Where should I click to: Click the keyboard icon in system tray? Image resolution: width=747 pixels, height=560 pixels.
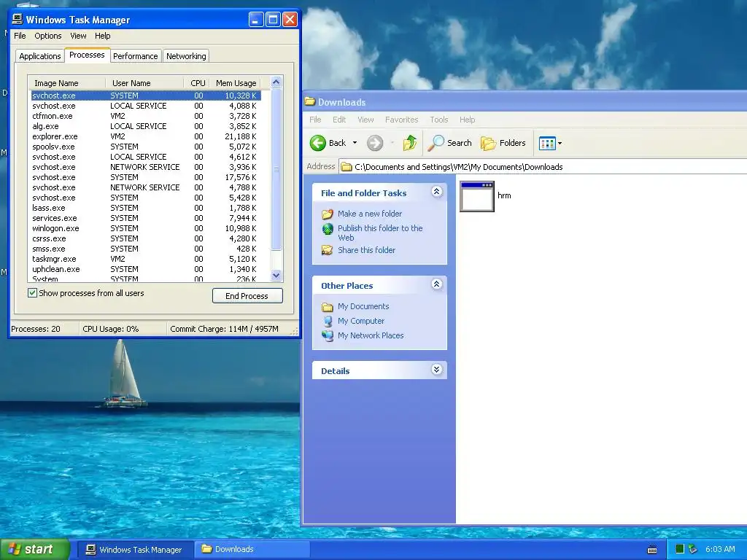pos(652,550)
